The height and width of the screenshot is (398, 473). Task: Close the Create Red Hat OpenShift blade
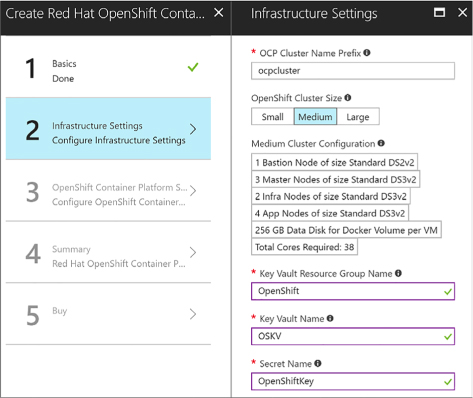pos(219,13)
